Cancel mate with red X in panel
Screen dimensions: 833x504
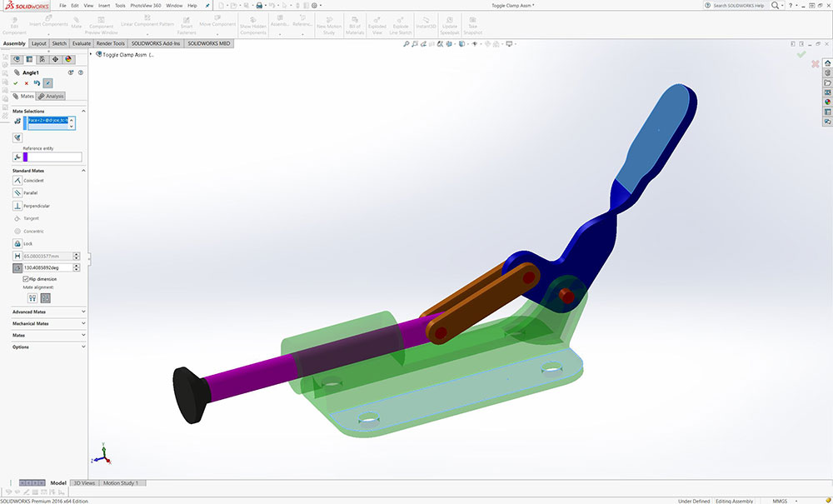coord(27,83)
